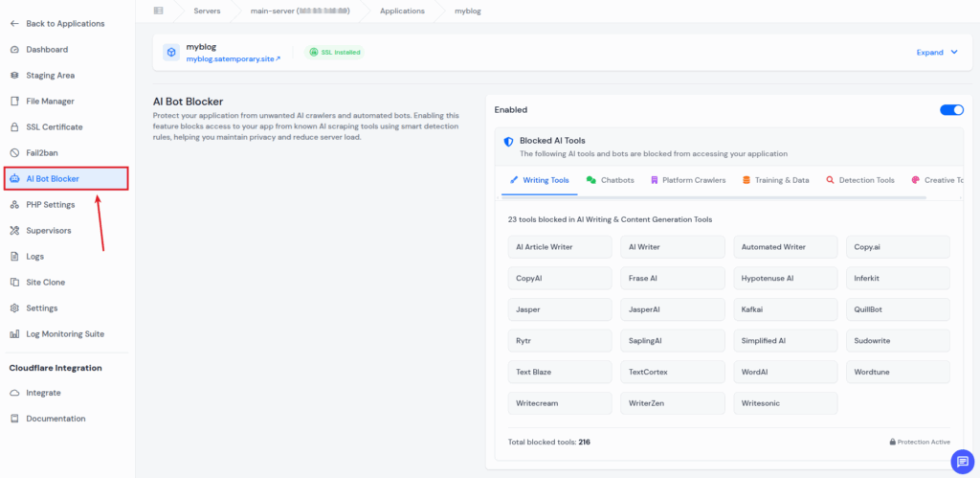The width and height of the screenshot is (980, 478).
Task: Open the Platform Crawlers tab
Action: 688,180
